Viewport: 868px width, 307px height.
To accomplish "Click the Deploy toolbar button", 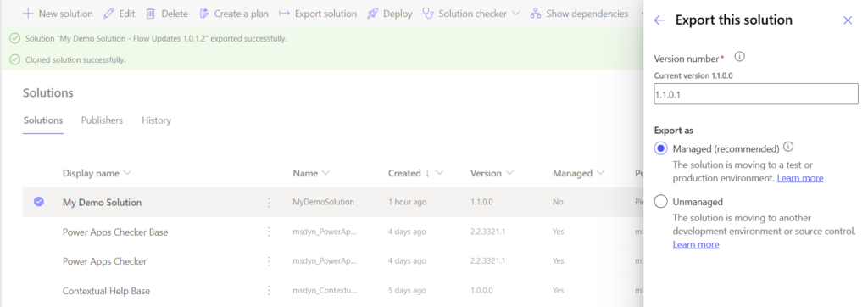I will click(x=390, y=14).
